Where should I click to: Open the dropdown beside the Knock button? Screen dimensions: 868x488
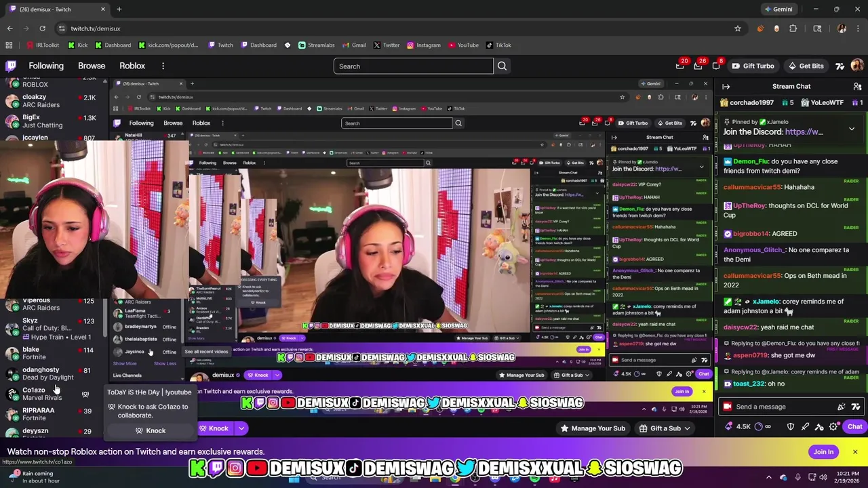241,428
